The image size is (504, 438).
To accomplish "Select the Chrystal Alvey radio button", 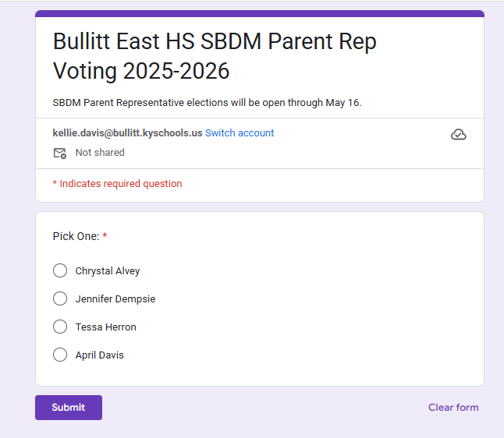I will [x=60, y=270].
